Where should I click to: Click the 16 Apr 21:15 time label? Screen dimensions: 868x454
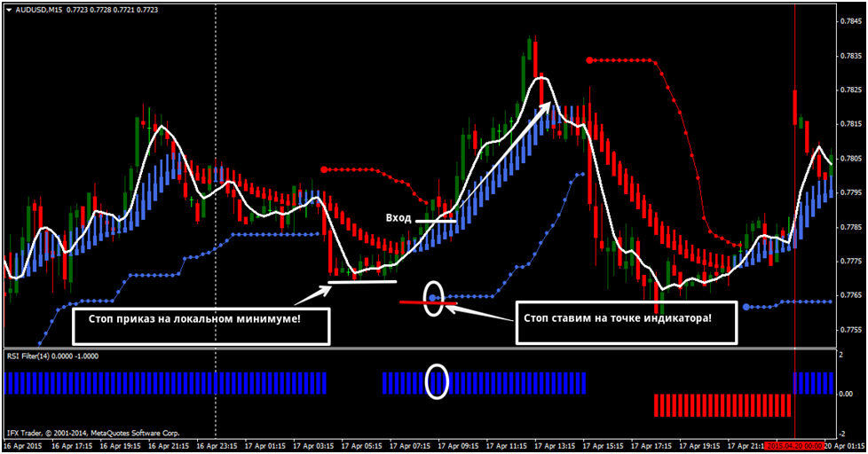pos(169,445)
